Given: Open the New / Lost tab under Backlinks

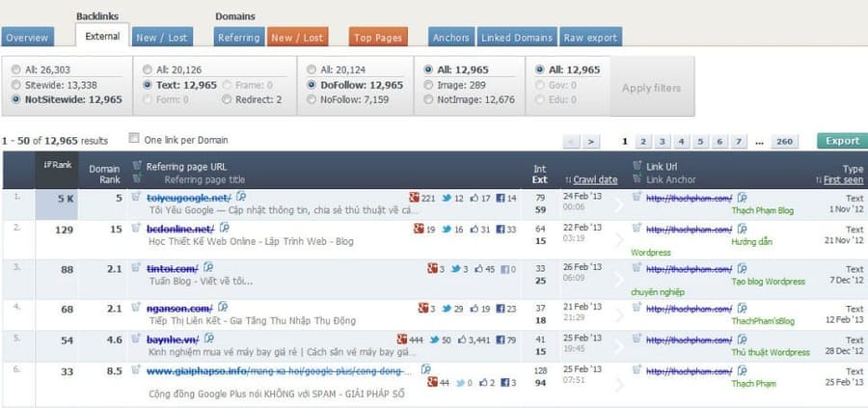Looking at the screenshot, I should tap(163, 37).
